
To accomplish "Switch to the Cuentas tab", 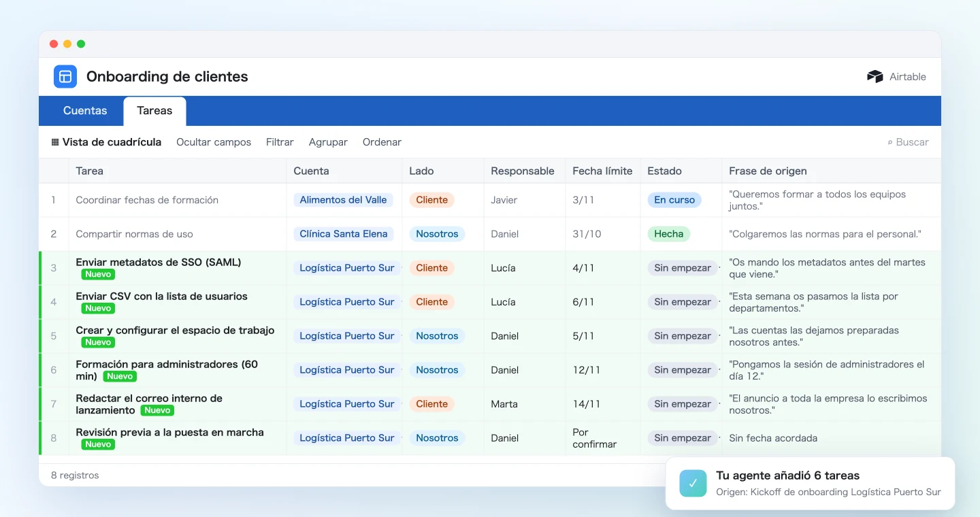I will pyautogui.click(x=85, y=110).
